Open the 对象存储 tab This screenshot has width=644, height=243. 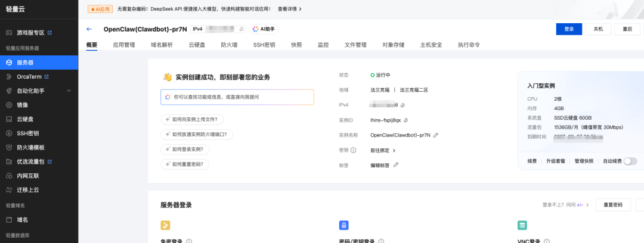point(393,45)
